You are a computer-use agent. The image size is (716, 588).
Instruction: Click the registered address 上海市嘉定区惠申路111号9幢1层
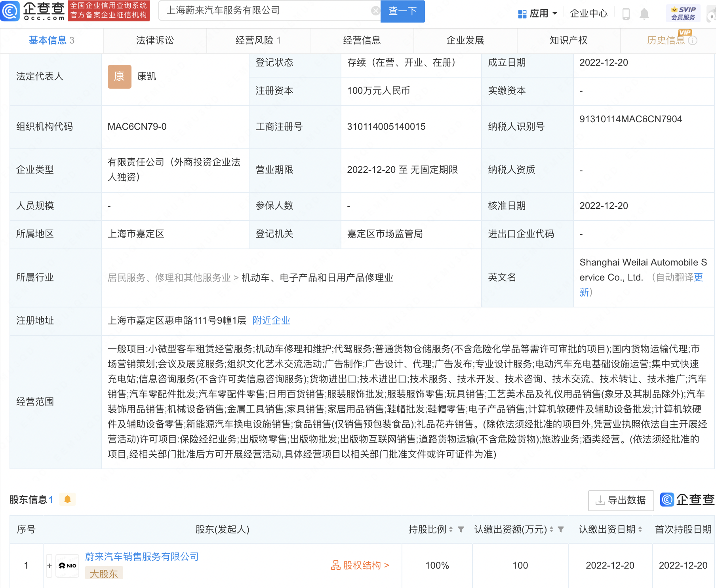pos(177,321)
